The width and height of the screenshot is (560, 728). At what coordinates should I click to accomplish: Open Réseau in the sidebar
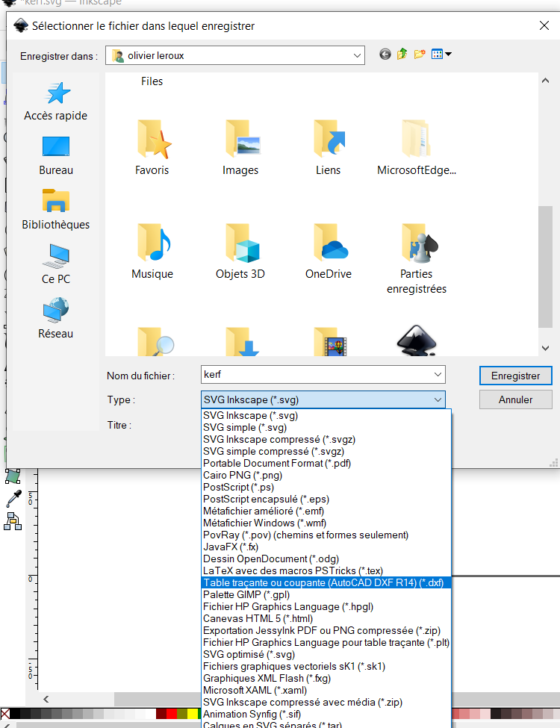pyautogui.click(x=56, y=319)
